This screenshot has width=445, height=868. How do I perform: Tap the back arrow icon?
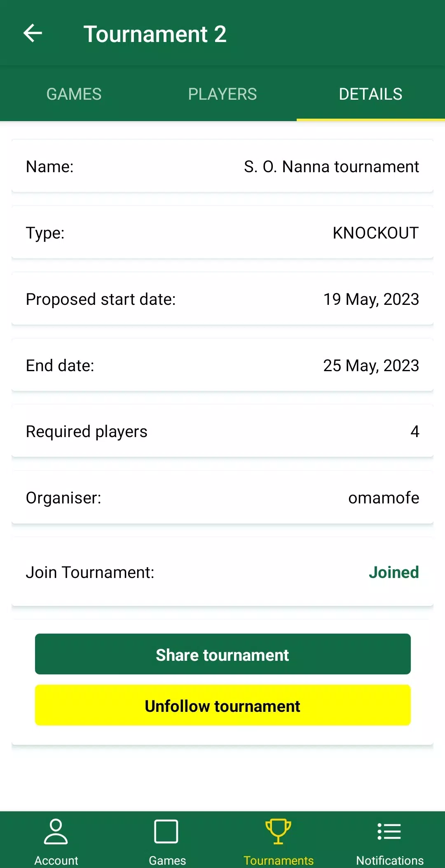[x=33, y=33]
